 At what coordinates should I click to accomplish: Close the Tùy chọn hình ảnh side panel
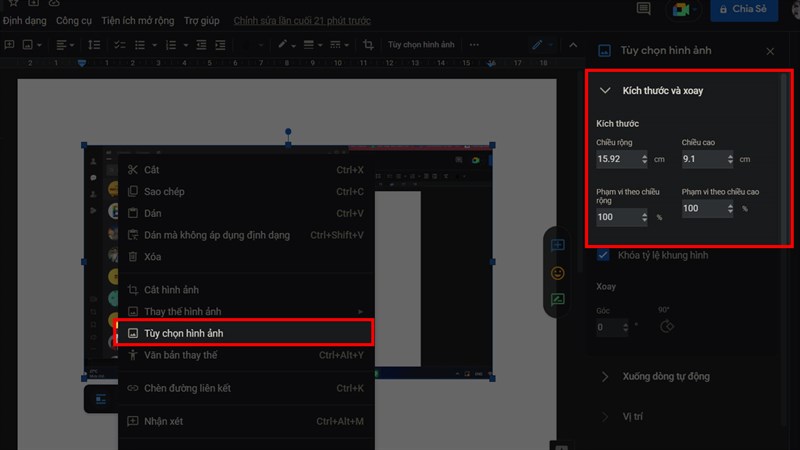pyautogui.click(x=770, y=51)
